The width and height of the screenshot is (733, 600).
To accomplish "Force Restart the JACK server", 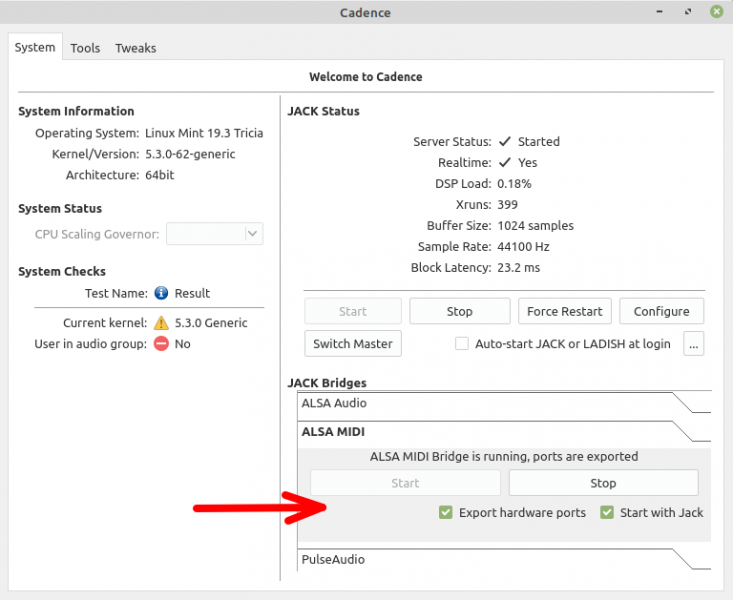I will [565, 311].
